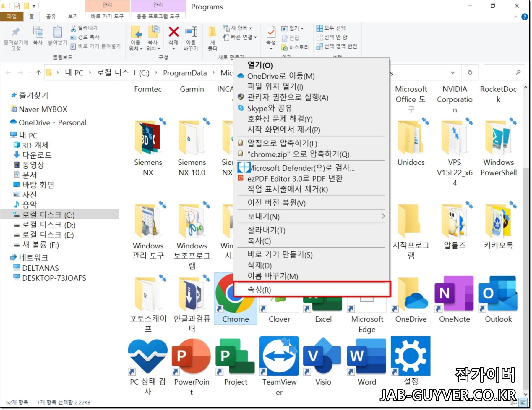This screenshot has width=532, height=410.
Task: Select the OneNote shortcut icon
Action: (454, 294)
